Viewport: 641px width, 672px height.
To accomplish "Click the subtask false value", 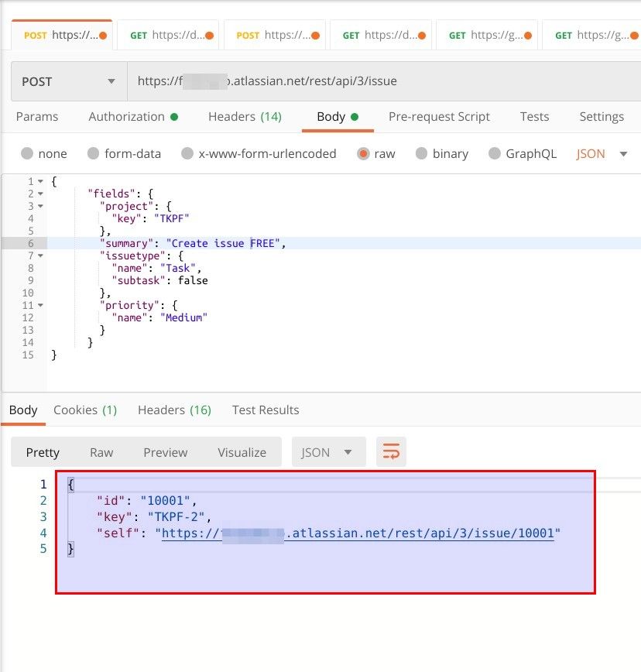I will [193, 280].
